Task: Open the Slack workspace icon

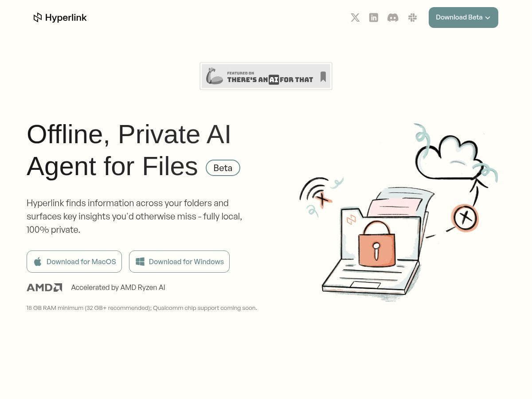Action: tap(412, 17)
